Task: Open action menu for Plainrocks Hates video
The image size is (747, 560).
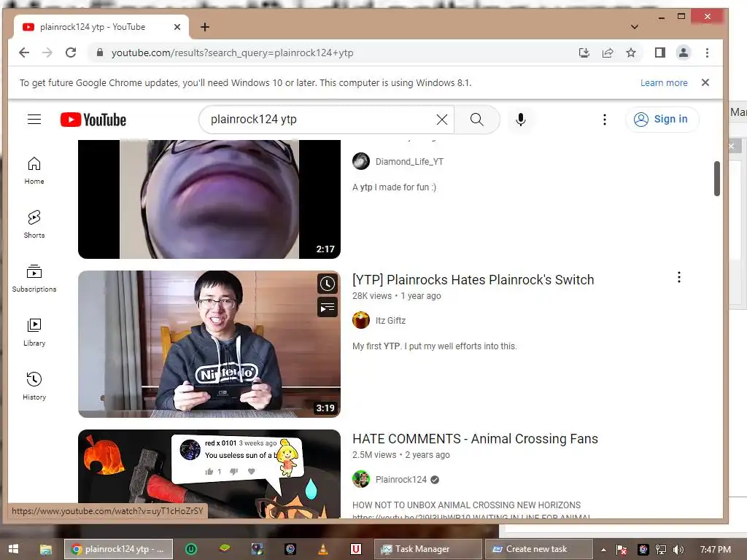Action: (x=679, y=277)
